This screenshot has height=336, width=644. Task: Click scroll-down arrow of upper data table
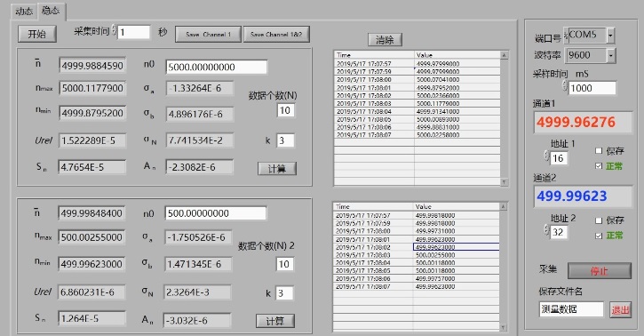(505, 182)
